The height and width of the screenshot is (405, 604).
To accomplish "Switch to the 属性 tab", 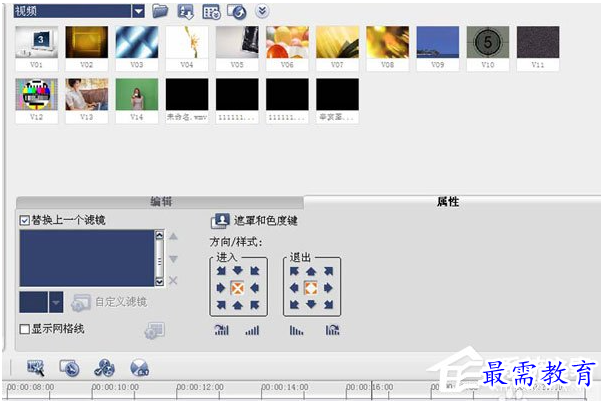I will coord(448,202).
